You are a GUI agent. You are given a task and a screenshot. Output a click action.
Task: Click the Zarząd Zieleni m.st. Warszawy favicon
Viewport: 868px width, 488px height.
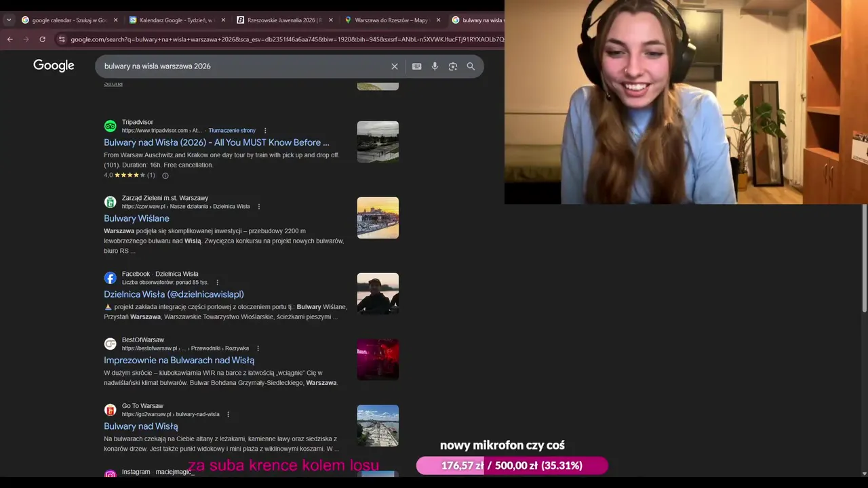(110, 202)
